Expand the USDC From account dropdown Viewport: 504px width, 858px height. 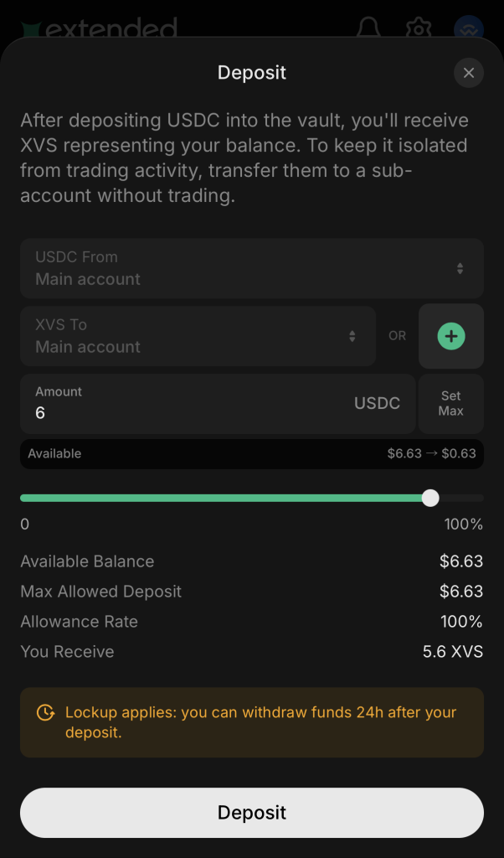pyautogui.click(x=251, y=268)
